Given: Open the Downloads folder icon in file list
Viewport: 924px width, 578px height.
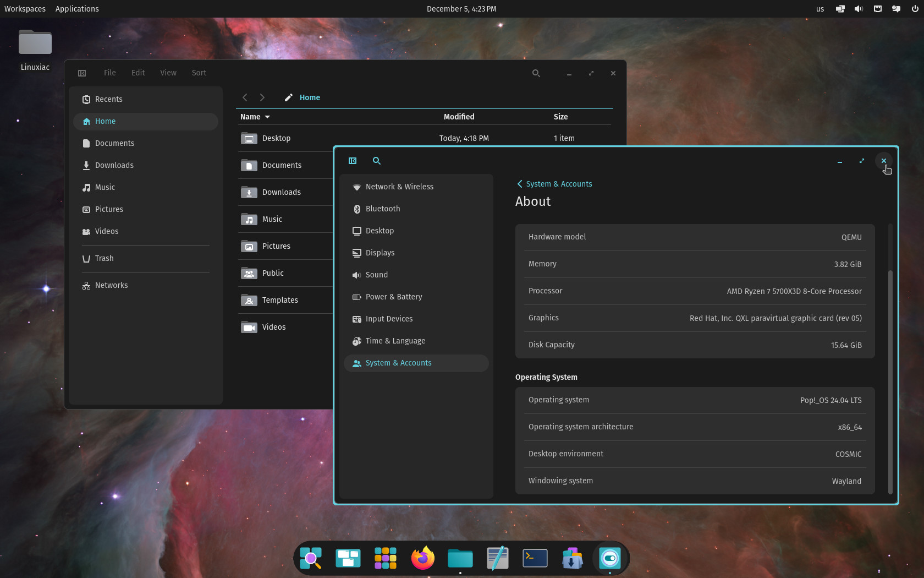Looking at the screenshot, I should tap(249, 192).
